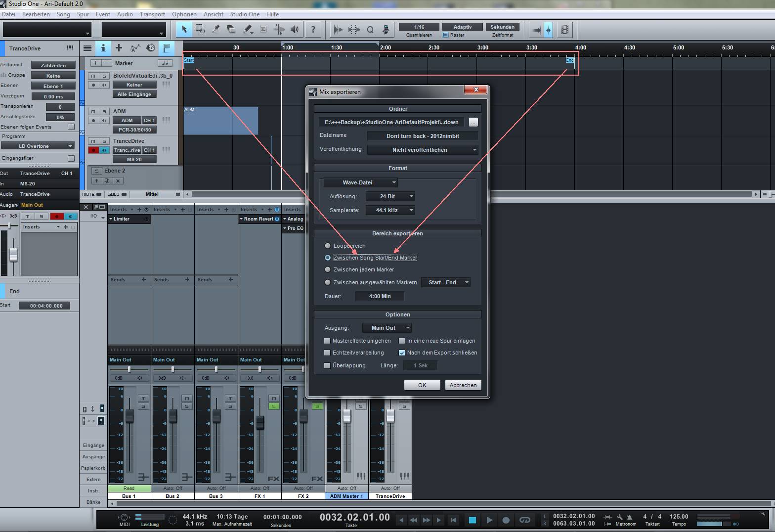Activate the Listen speaker tool
The height and width of the screenshot is (532, 775).
pyautogui.click(x=295, y=30)
